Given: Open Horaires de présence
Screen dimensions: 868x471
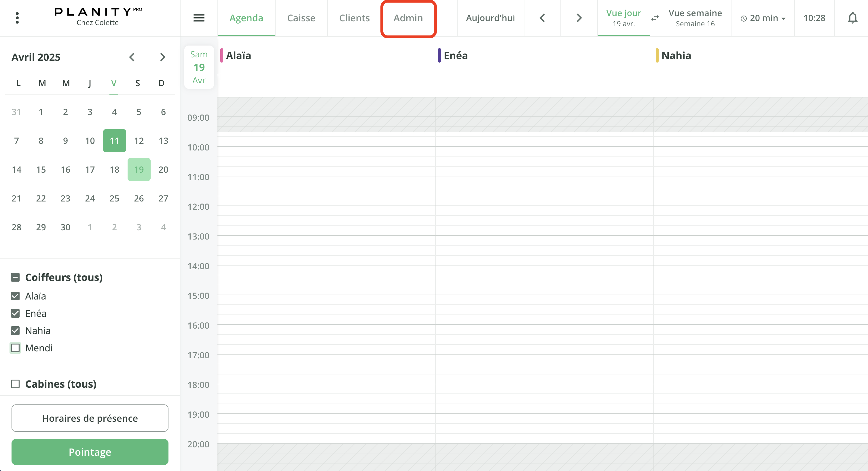Looking at the screenshot, I should coord(90,418).
